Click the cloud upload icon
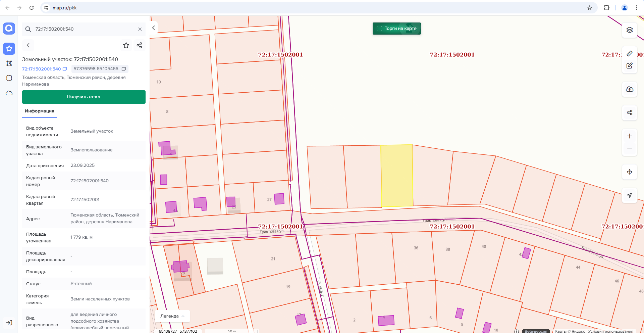The height and width of the screenshot is (333, 644). (x=630, y=89)
